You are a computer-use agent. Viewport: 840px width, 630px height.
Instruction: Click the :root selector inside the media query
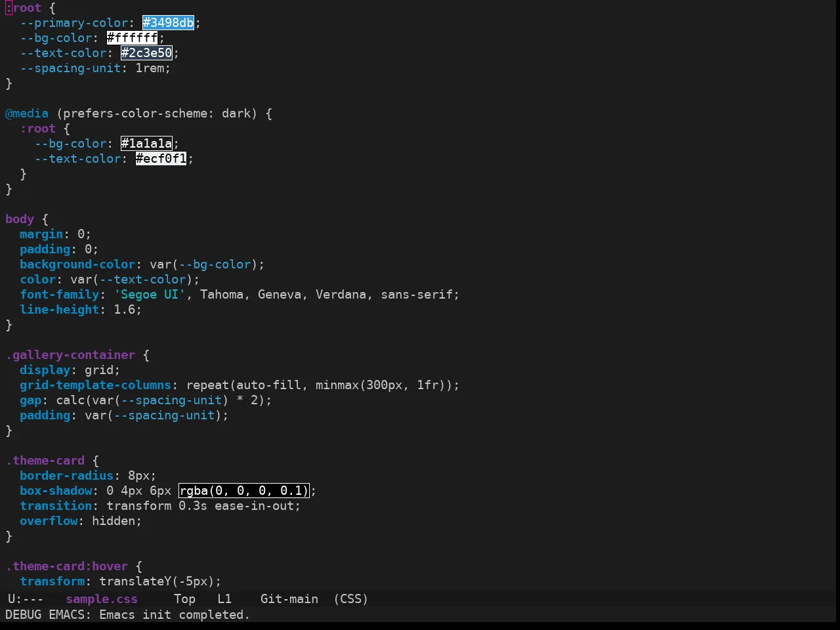[x=37, y=129]
